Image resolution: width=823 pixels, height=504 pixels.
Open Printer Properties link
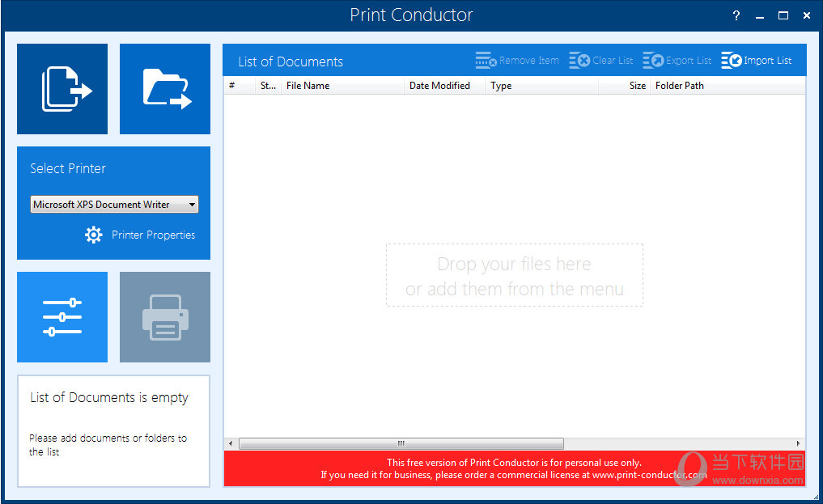pyautogui.click(x=153, y=235)
